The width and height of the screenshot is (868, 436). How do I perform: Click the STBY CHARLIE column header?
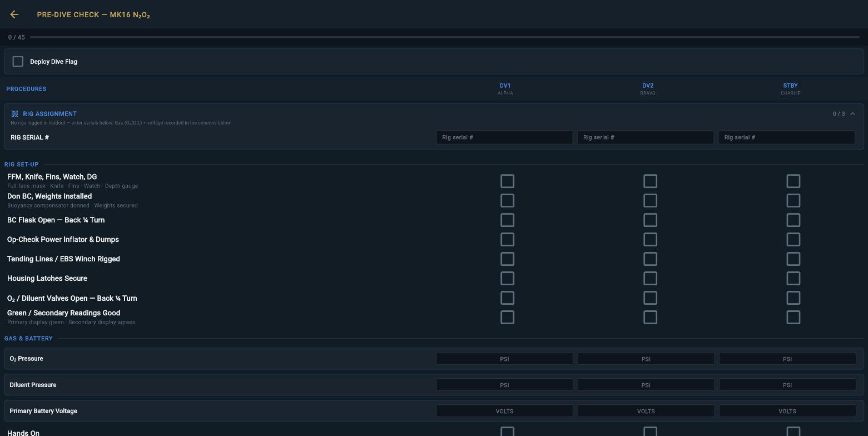click(790, 89)
